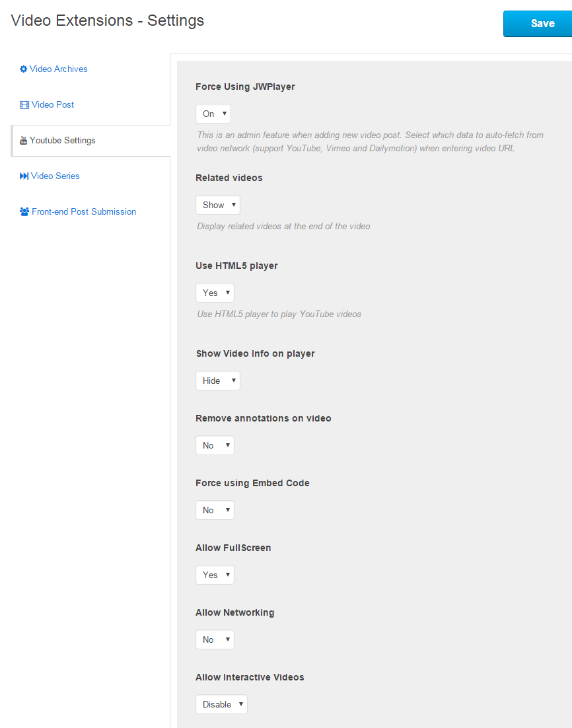The image size is (572, 728).
Task: Click the film strip icon beside Video Post
Action: pos(24,105)
